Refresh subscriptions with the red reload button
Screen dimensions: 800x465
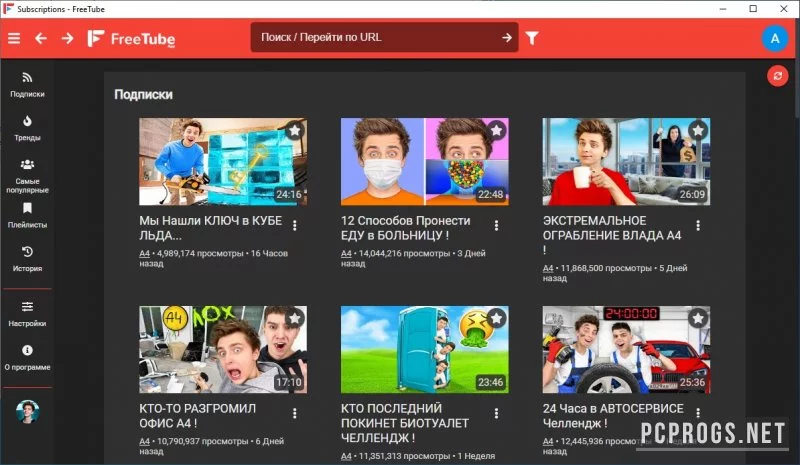777,76
